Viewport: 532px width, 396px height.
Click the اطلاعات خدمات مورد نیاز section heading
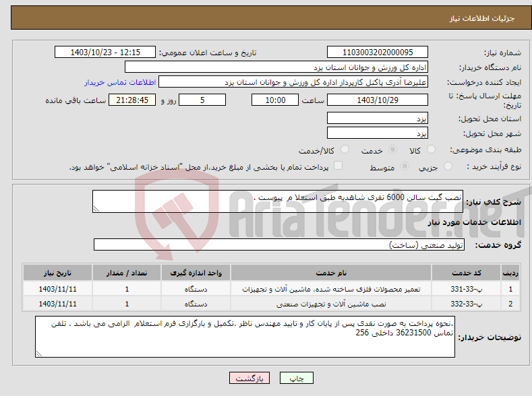(474, 222)
